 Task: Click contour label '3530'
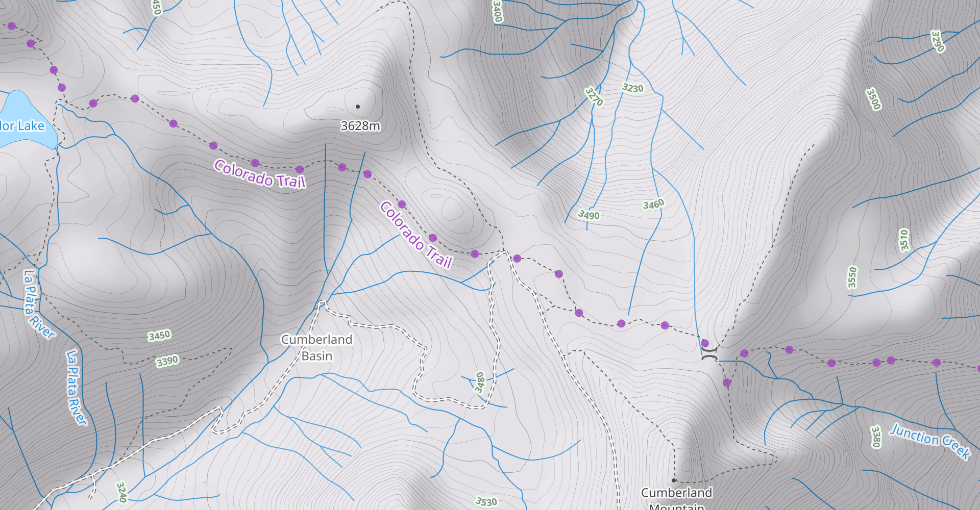(x=486, y=502)
